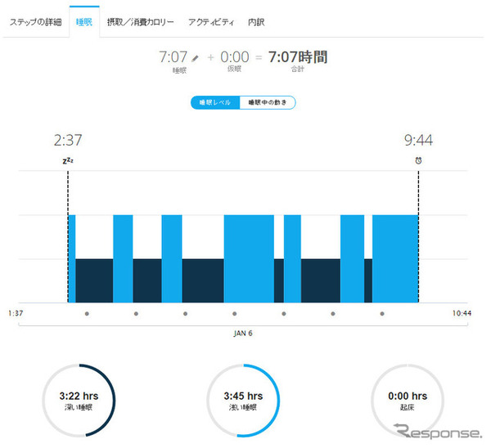The width and height of the screenshot is (491, 448).
Task: Click the JAN 6 date label
Action: (x=243, y=334)
